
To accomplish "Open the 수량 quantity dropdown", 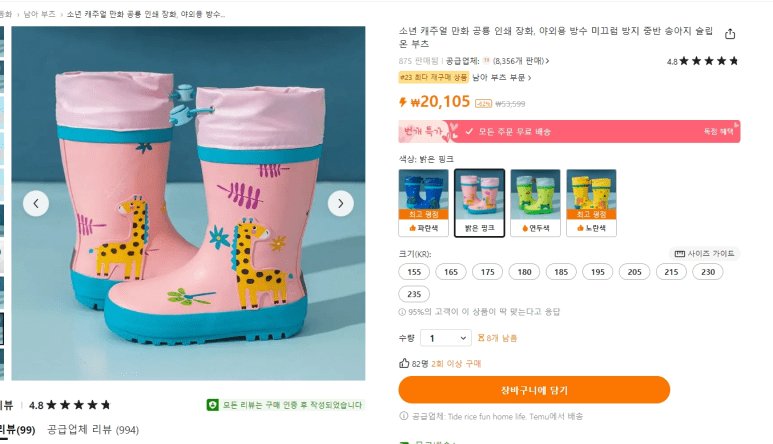I will point(445,338).
